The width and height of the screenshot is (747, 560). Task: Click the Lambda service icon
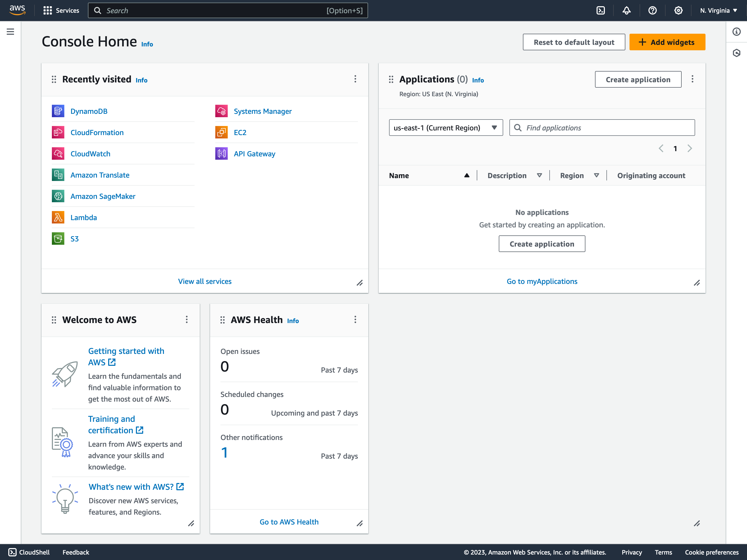pos(58,217)
